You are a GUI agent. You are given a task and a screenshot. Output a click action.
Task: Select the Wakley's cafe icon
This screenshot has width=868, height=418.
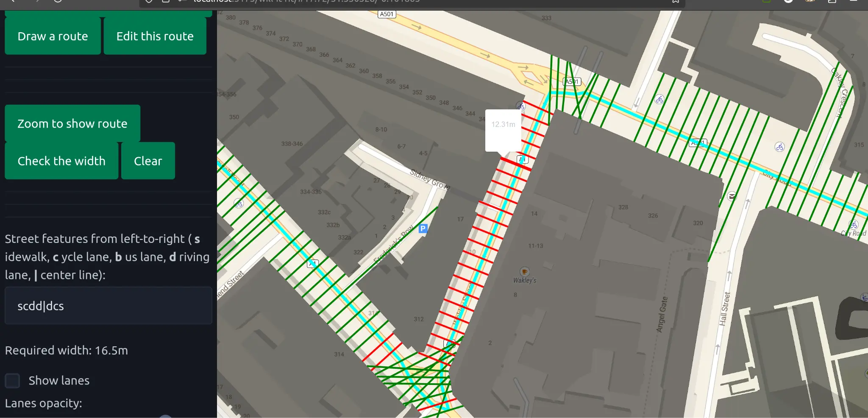pyautogui.click(x=524, y=272)
